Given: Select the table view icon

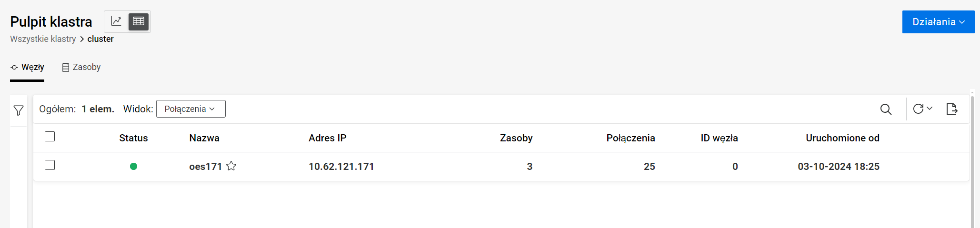Looking at the screenshot, I should click(139, 21).
